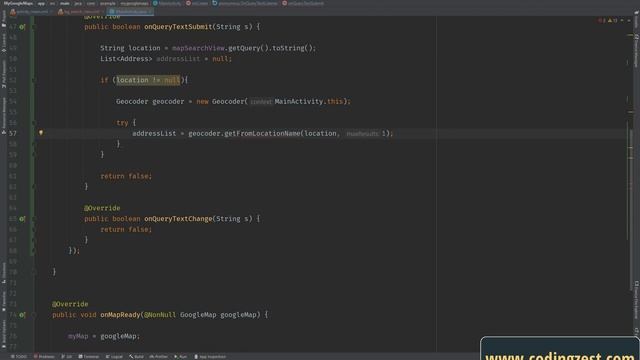Open Resource Manager in left sidebar
The height and width of the screenshot is (360, 640).
pos(4,116)
